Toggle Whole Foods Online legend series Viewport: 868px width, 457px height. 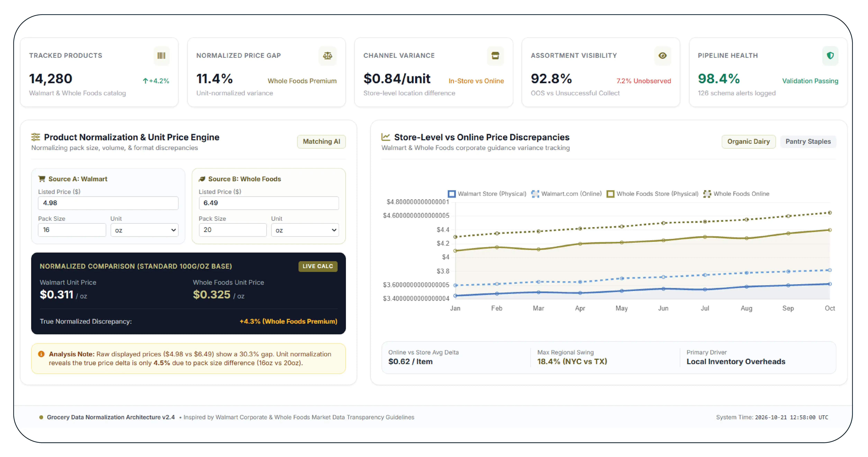pyautogui.click(x=736, y=194)
